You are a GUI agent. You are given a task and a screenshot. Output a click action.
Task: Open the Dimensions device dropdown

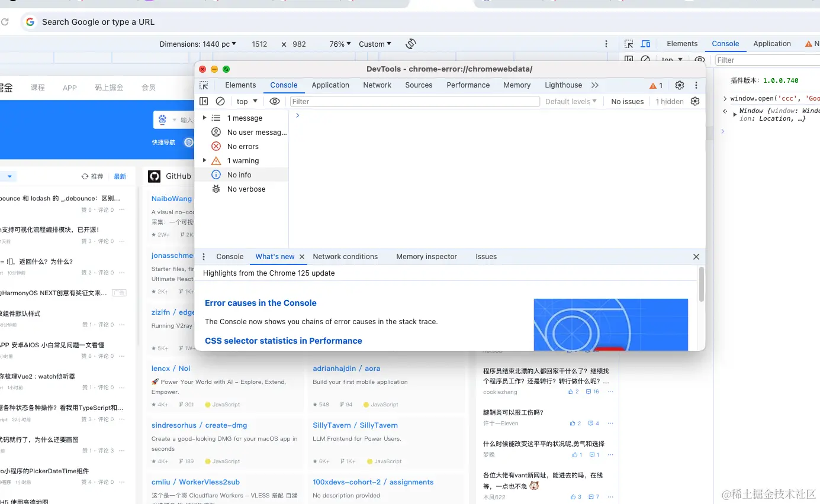pos(198,44)
